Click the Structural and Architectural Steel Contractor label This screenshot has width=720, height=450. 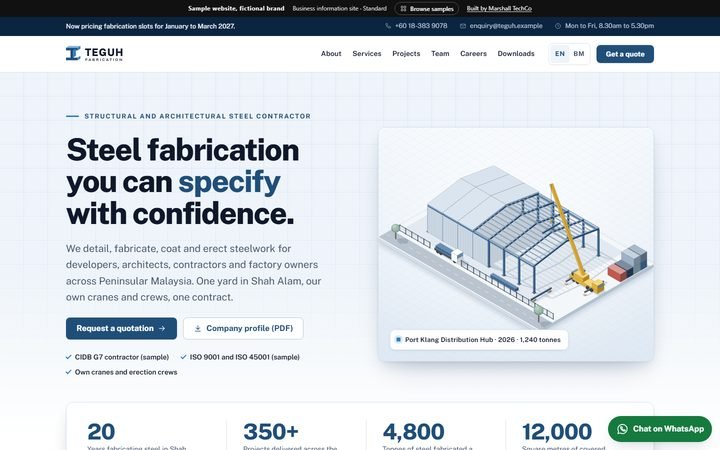[x=197, y=116]
